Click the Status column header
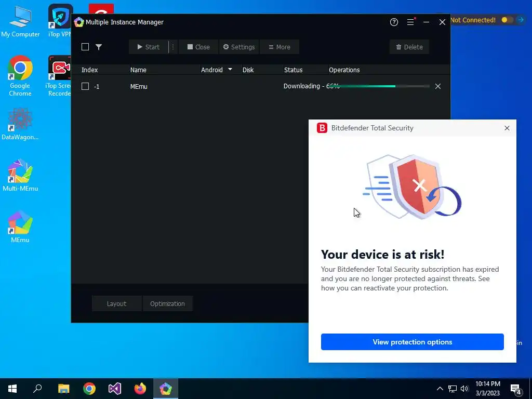The image size is (532, 399). pos(293,70)
